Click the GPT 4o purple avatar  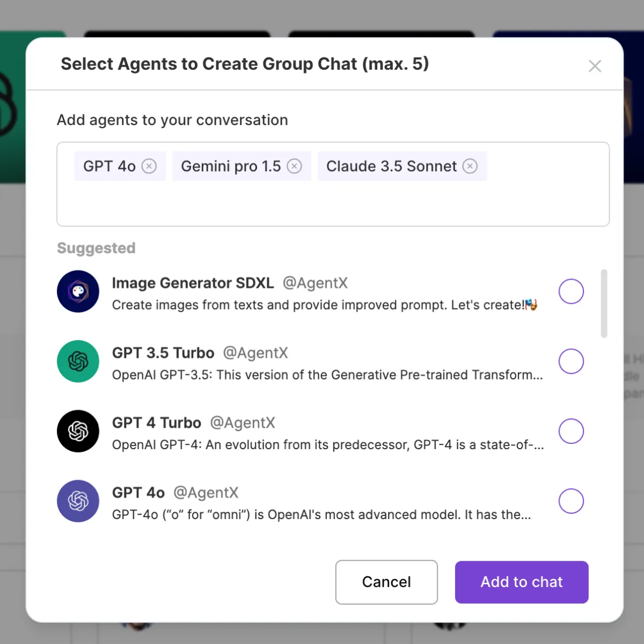point(78,501)
